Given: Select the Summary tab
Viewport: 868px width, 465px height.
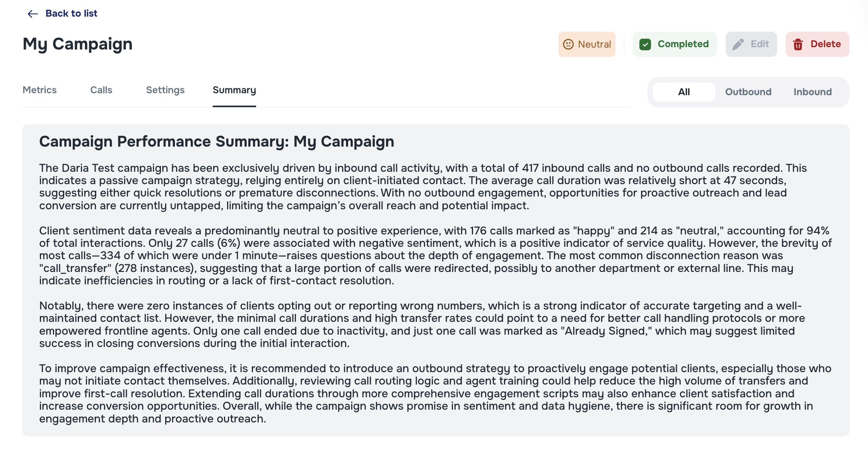Looking at the screenshot, I should (x=234, y=90).
